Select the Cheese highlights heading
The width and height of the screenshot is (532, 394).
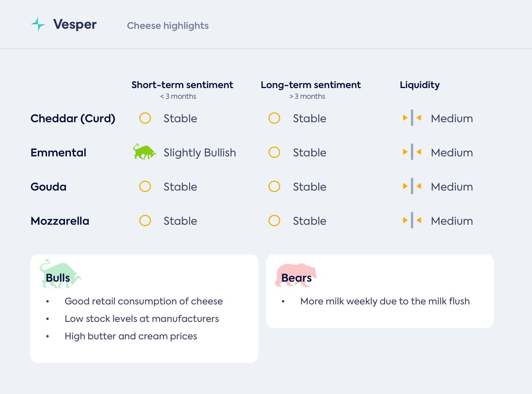tap(168, 25)
